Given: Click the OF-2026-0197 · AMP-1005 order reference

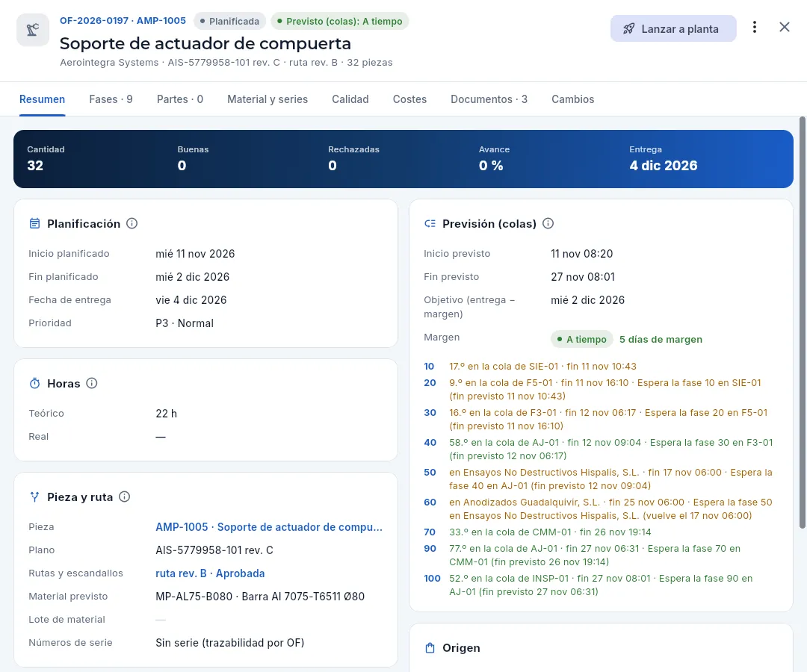Looking at the screenshot, I should click(123, 21).
